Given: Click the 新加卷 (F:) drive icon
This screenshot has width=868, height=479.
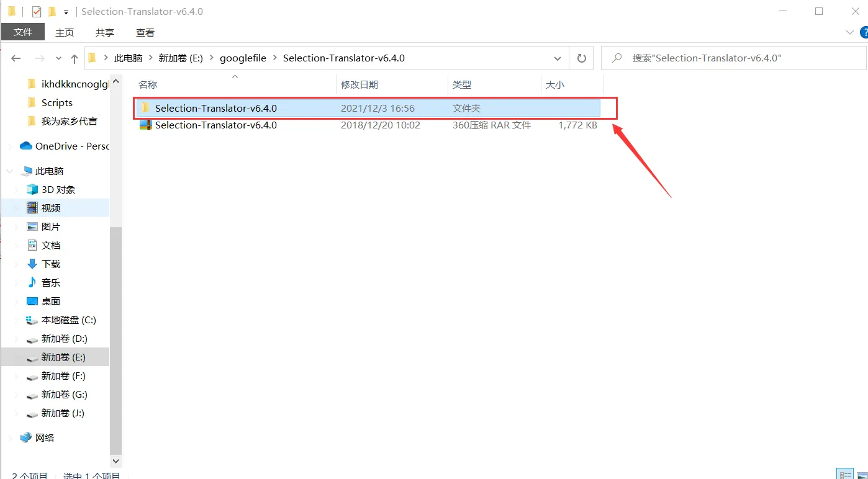Looking at the screenshot, I should [x=32, y=377].
